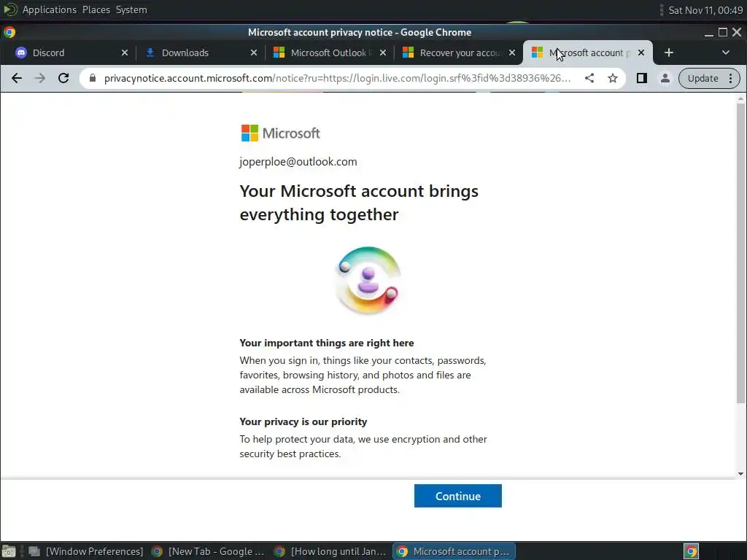747x560 pixels.
Task: Click the scrollbar down arrow
Action: (740, 474)
